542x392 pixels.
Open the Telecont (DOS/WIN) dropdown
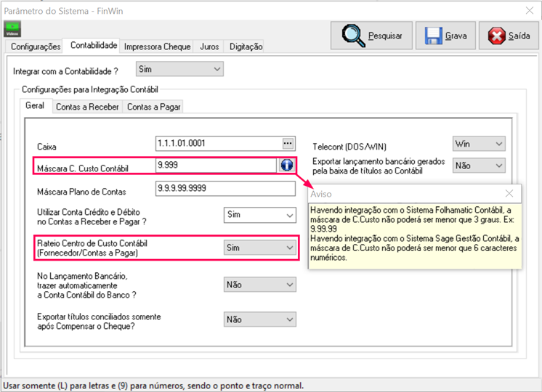coord(478,144)
